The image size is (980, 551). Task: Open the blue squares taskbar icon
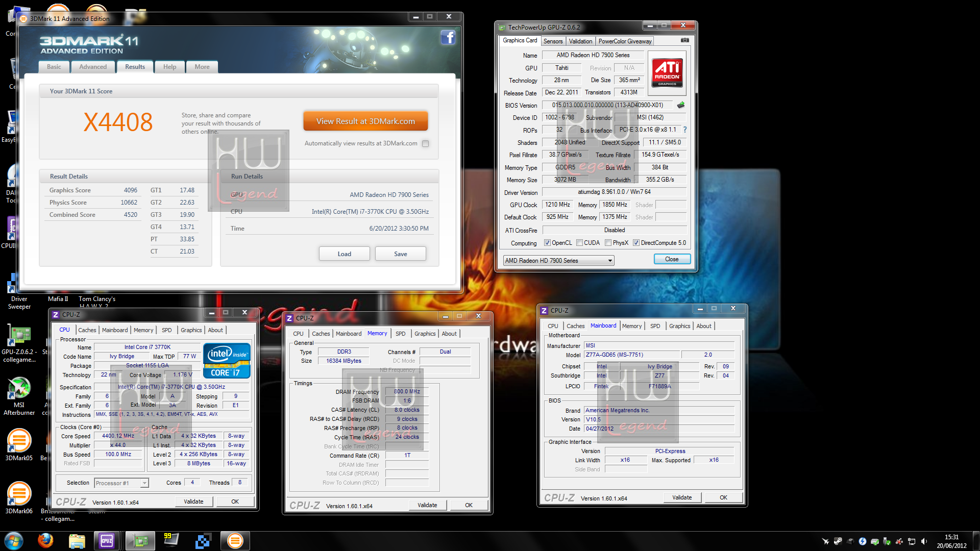[x=203, y=541]
